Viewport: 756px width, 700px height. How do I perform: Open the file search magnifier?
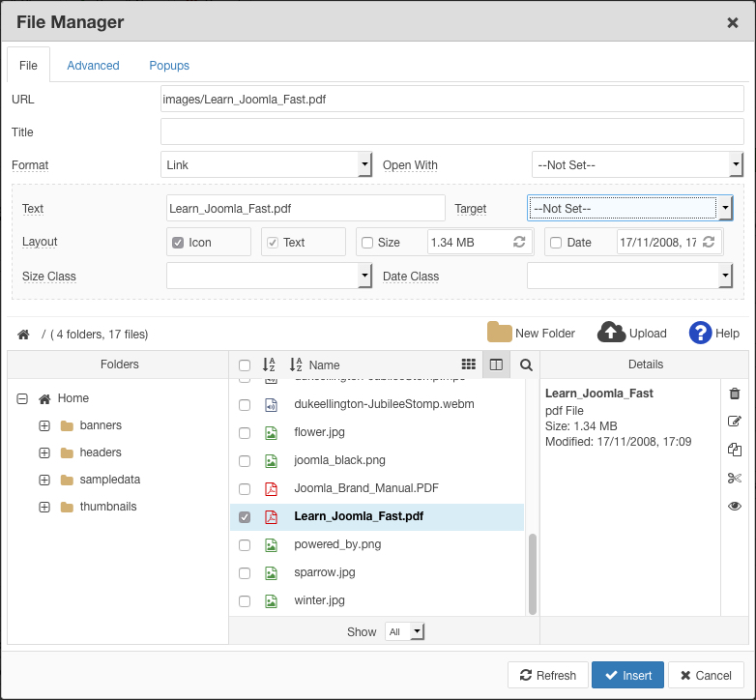(x=526, y=365)
